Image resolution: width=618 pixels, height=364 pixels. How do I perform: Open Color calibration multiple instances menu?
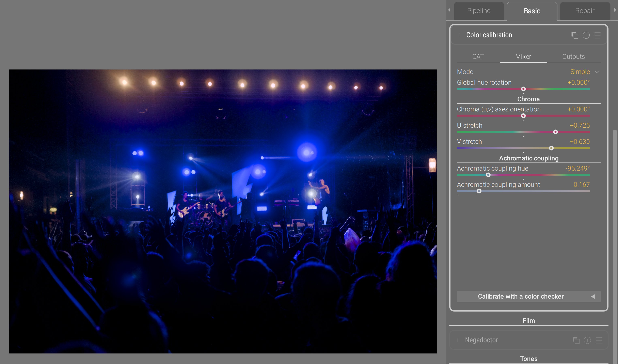pos(575,35)
